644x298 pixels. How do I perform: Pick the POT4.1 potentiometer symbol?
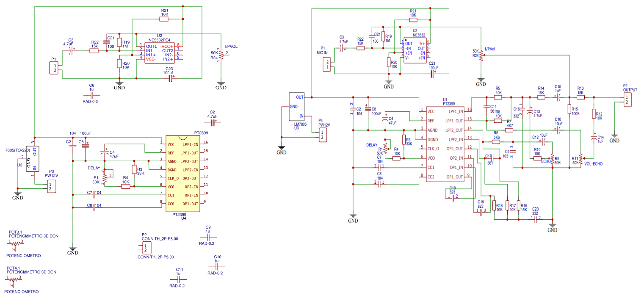click(14, 280)
